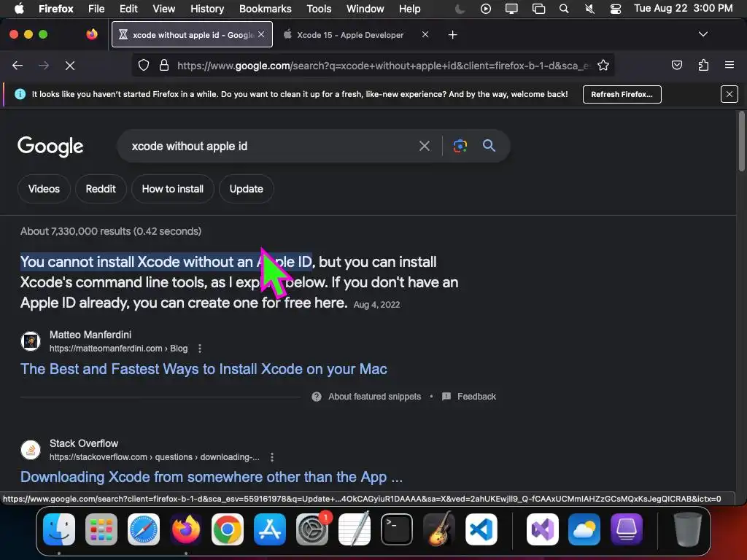
Task: Open Launchpad in the Dock
Action: (x=101, y=529)
